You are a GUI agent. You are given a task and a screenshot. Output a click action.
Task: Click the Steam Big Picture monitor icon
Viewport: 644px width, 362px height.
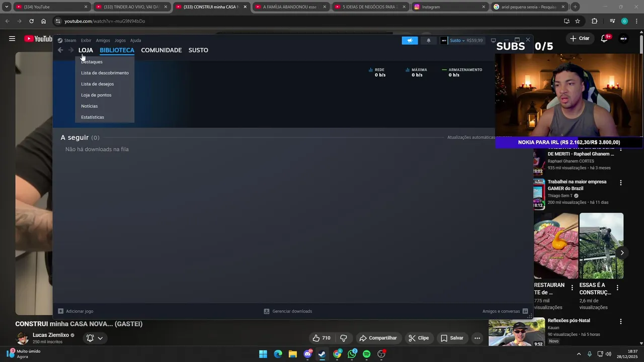(x=493, y=40)
